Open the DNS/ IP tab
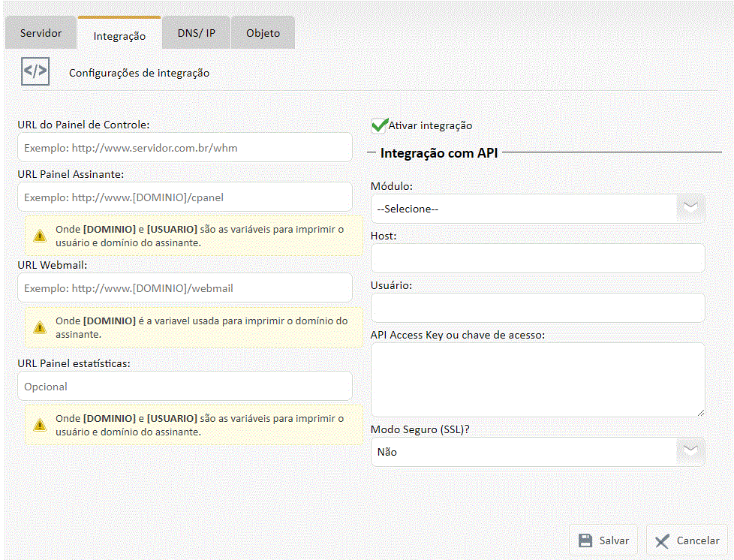This screenshot has height=560, width=734. click(x=196, y=33)
